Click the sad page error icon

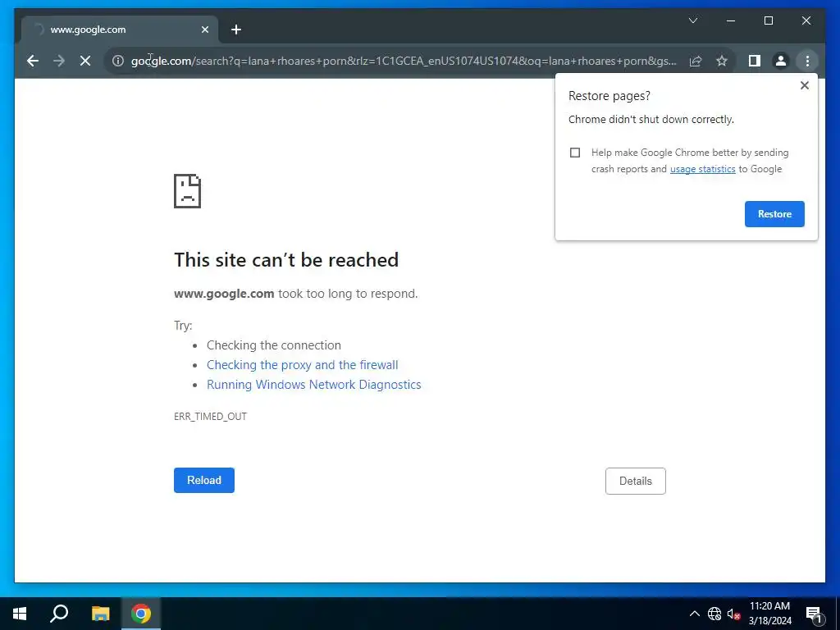[188, 191]
